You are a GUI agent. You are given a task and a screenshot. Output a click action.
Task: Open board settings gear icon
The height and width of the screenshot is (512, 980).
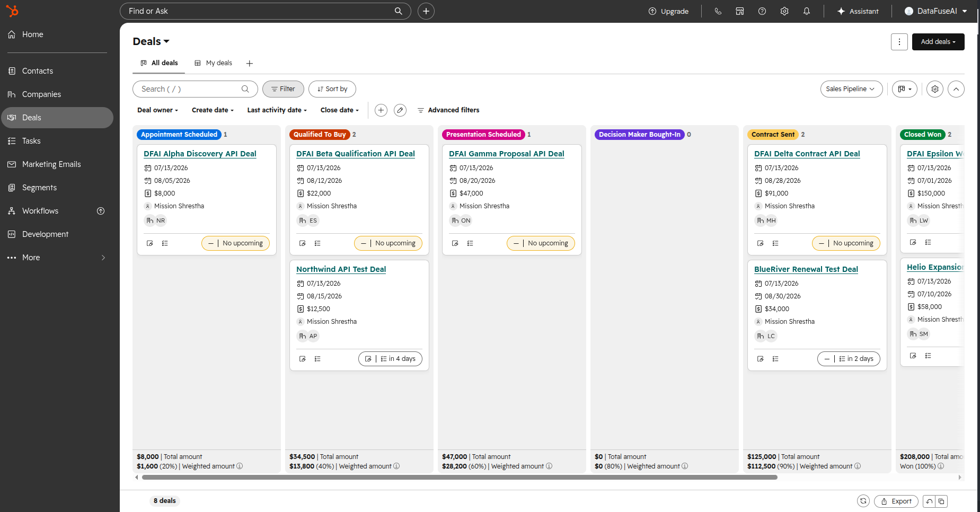pos(935,89)
